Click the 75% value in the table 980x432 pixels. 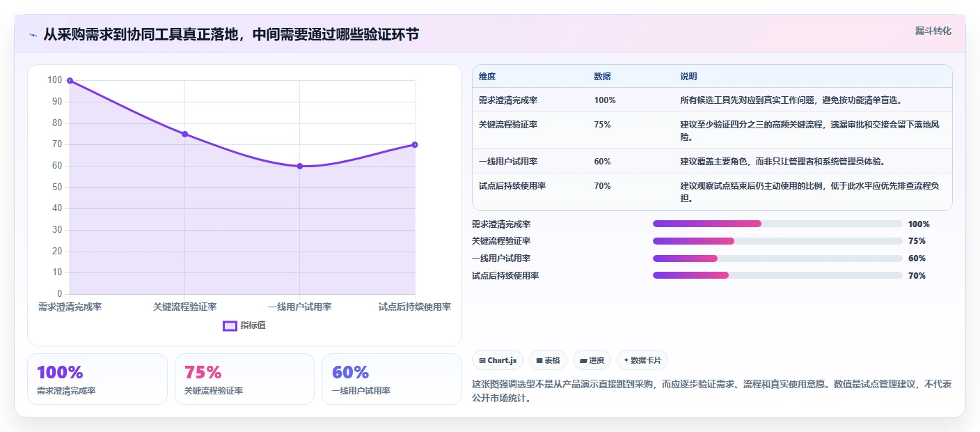click(x=603, y=125)
